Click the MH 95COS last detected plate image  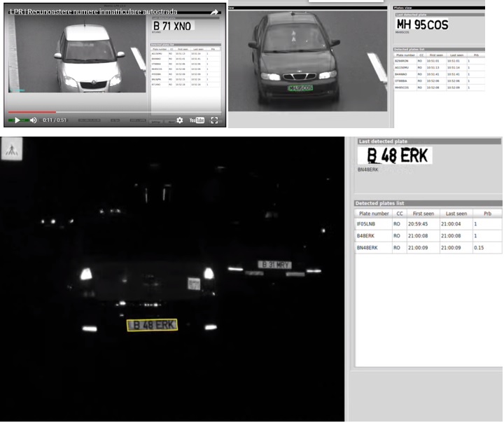[x=423, y=25]
